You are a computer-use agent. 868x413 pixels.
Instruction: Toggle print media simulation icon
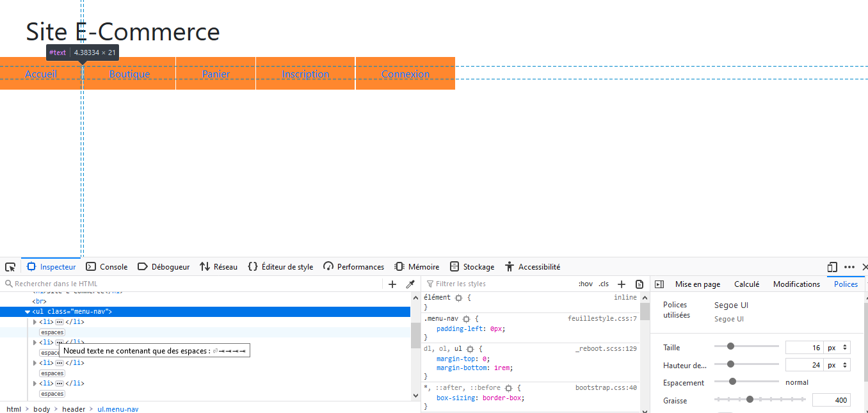639,284
